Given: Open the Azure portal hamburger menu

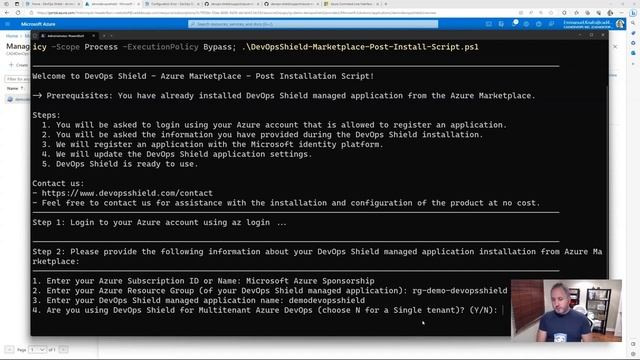Looking at the screenshot, I should (x=7, y=24).
